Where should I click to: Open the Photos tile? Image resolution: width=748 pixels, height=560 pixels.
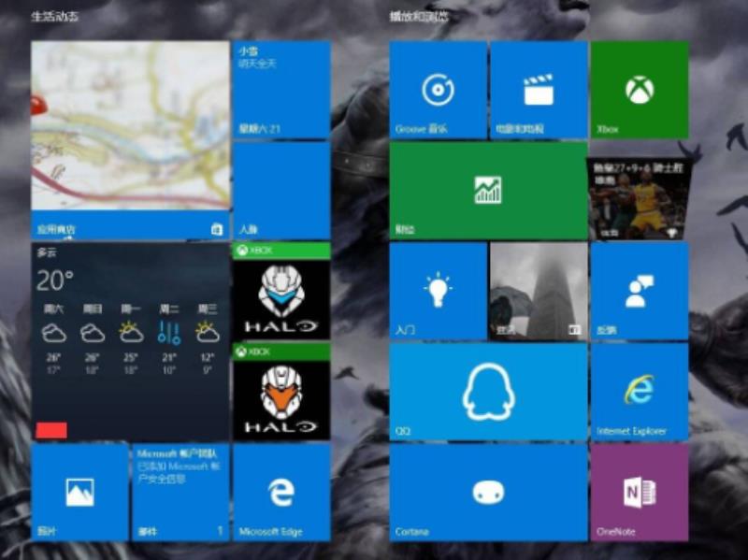pyautogui.click(x=79, y=493)
